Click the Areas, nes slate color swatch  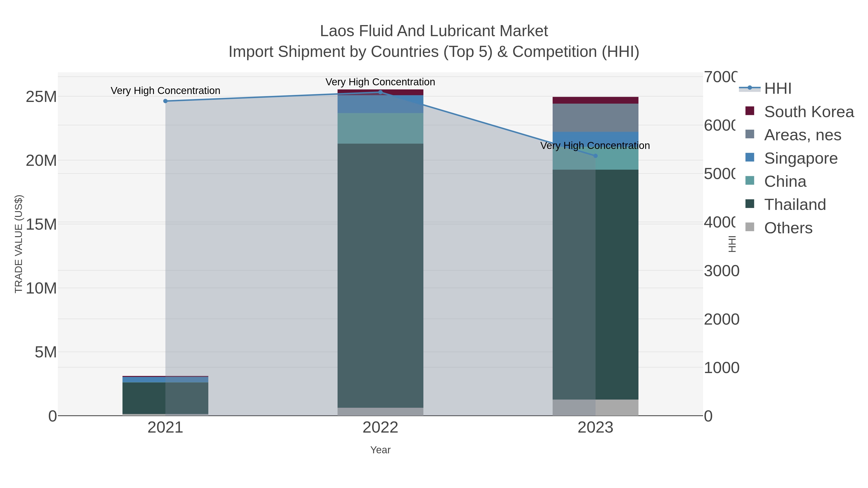coord(750,134)
